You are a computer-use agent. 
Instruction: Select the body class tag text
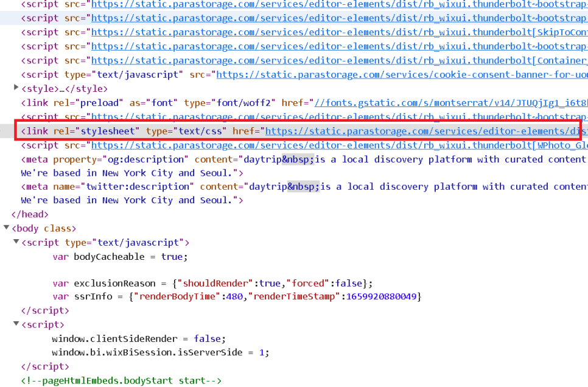(x=44, y=229)
